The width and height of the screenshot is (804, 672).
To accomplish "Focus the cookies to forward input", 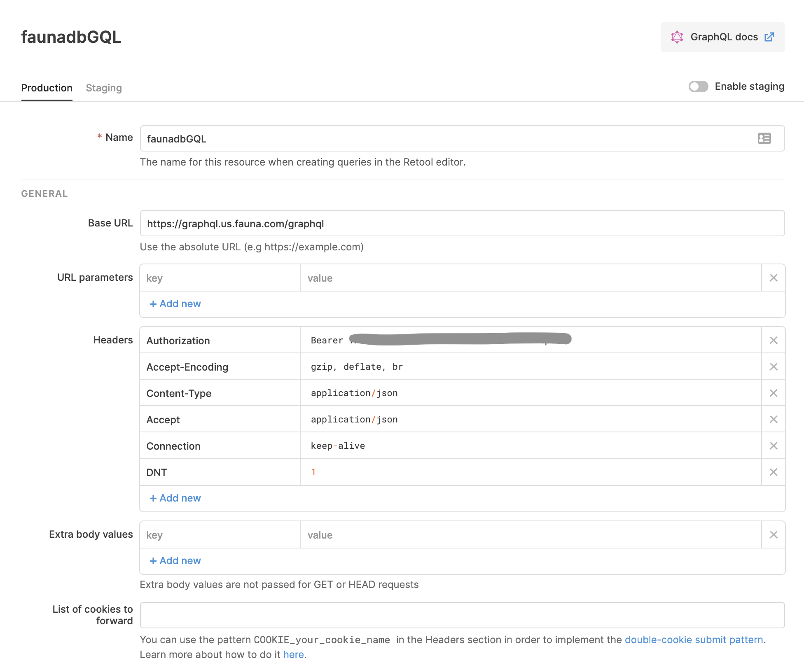I will [x=462, y=615].
